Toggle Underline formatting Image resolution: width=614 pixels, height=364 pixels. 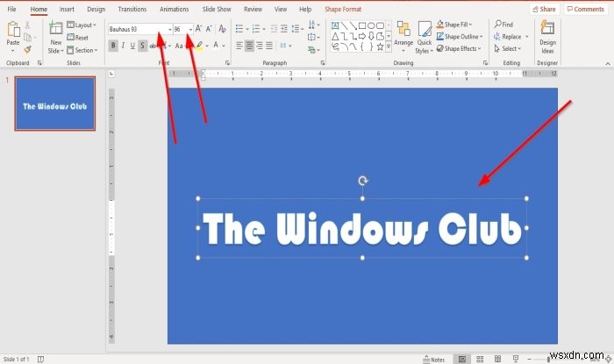[x=132, y=46]
